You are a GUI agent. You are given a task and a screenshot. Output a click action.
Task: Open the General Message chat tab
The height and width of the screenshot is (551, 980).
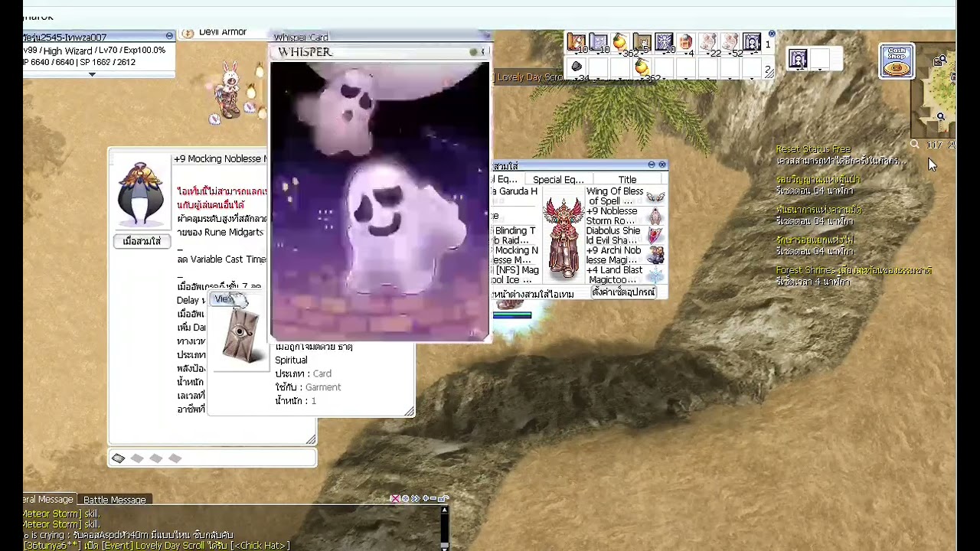[x=48, y=500]
